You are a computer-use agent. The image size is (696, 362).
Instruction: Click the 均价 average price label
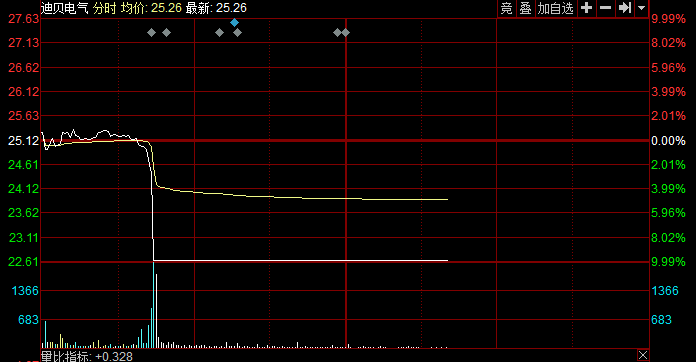[133, 8]
